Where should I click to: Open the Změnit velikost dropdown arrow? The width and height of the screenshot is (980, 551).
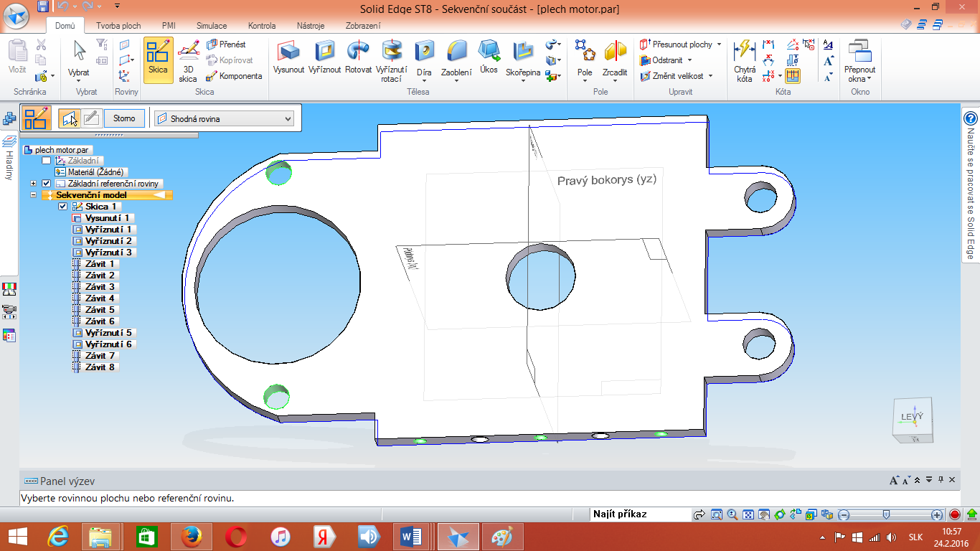click(710, 76)
